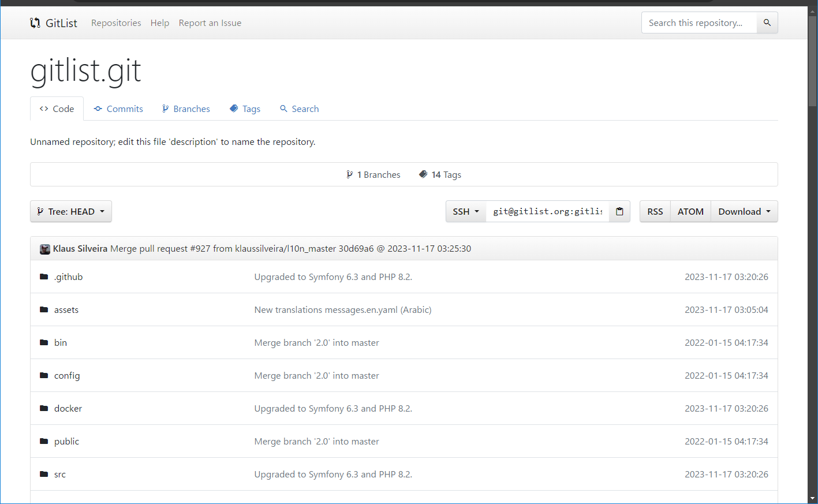This screenshot has height=504, width=818.
Task: Open the public directory
Action: pos(66,441)
